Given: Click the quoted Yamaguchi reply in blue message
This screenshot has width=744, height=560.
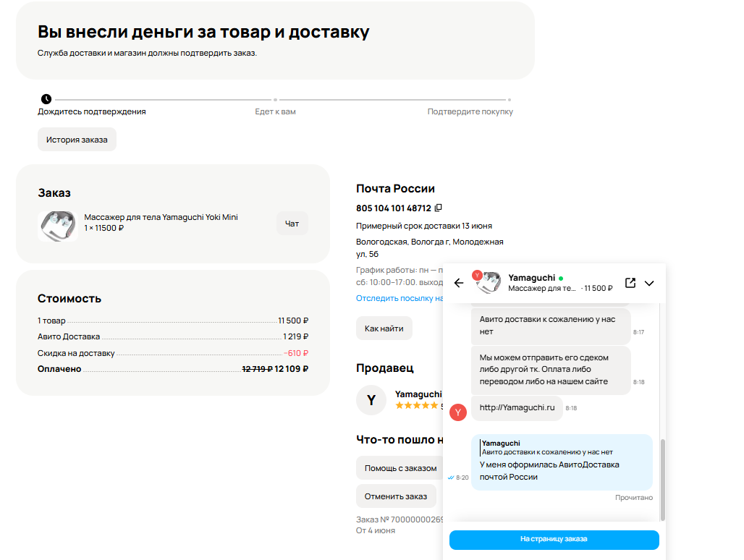Looking at the screenshot, I should pyautogui.click(x=546, y=448).
